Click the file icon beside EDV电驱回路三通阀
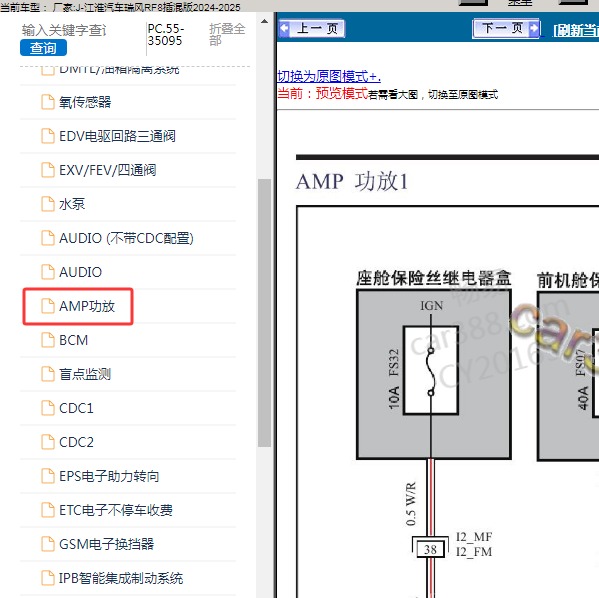The width and height of the screenshot is (599, 598). tap(48, 136)
